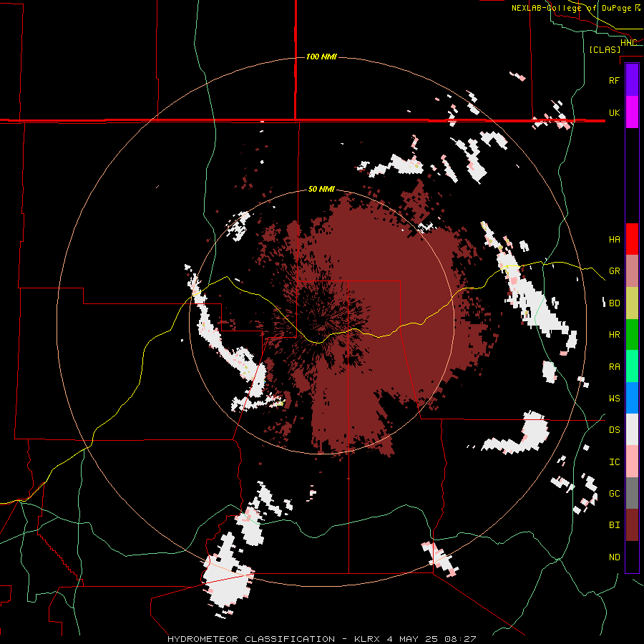Click the KLRX station identifier in footer

tap(368, 639)
